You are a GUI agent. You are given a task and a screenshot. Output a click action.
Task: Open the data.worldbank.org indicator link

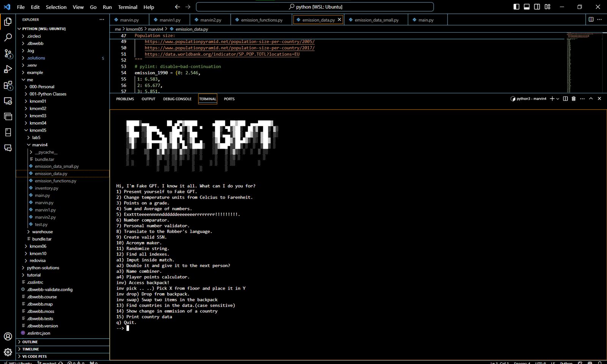point(222,54)
